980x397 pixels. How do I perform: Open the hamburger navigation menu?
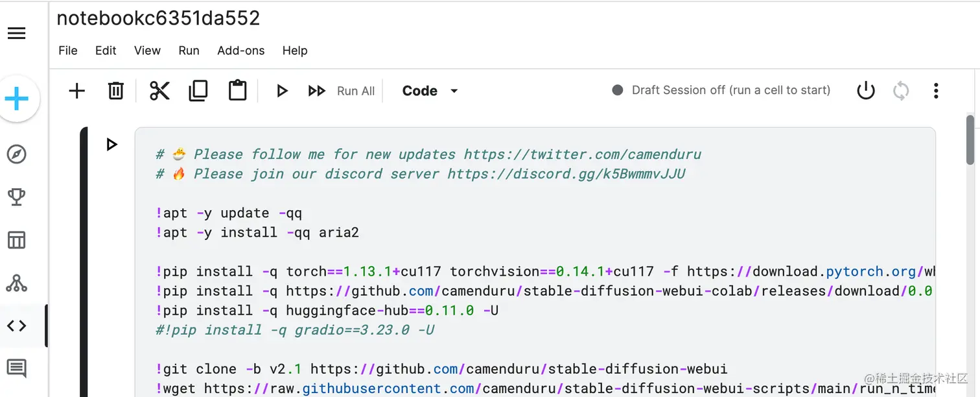click(17, 33)
